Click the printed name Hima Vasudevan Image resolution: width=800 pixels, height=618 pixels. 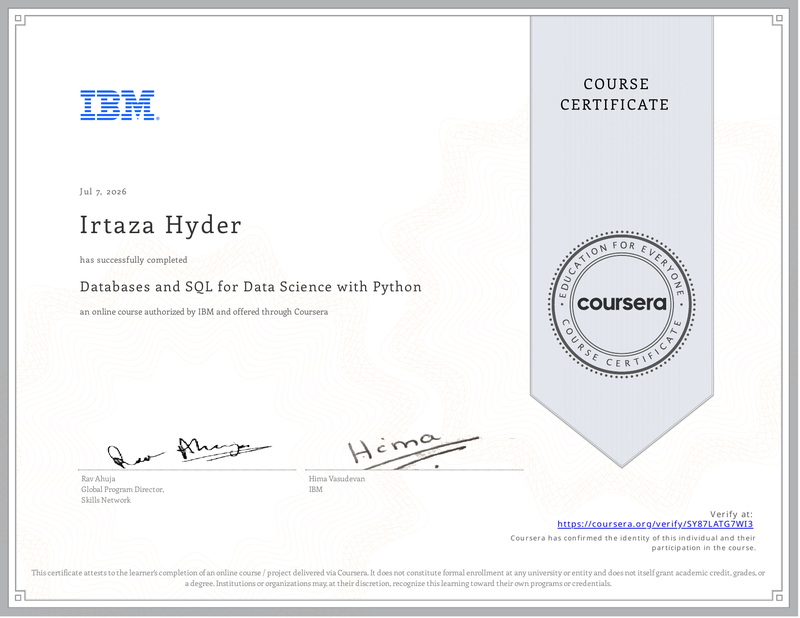pos(337,479)
